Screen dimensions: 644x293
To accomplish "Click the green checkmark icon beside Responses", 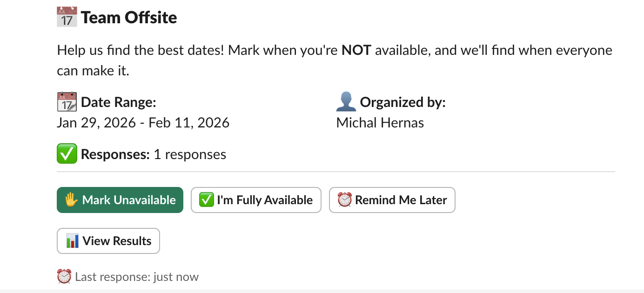I will [x=67, y=153].
